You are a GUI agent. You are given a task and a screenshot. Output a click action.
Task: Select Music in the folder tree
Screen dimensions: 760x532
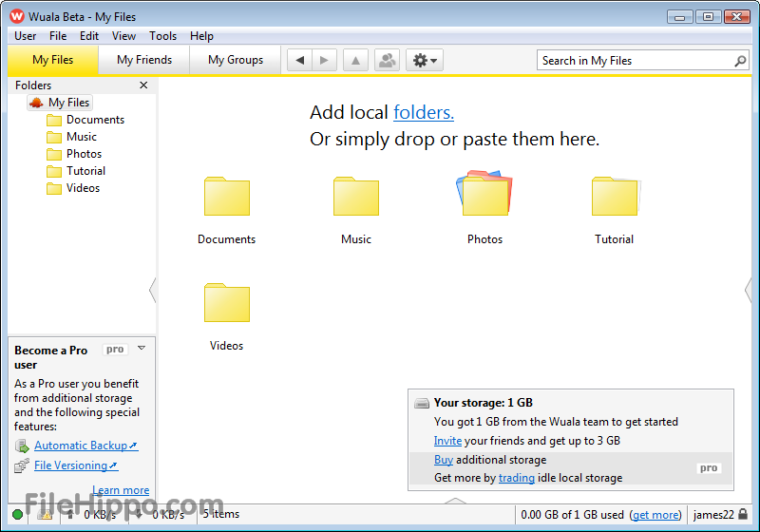pos(72,137)
